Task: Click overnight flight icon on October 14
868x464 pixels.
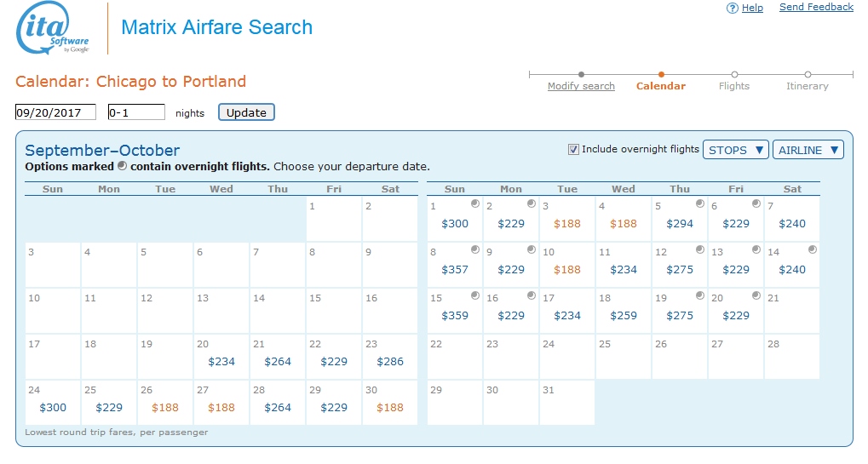Action: pyautogui.click(x=813, y=250)
